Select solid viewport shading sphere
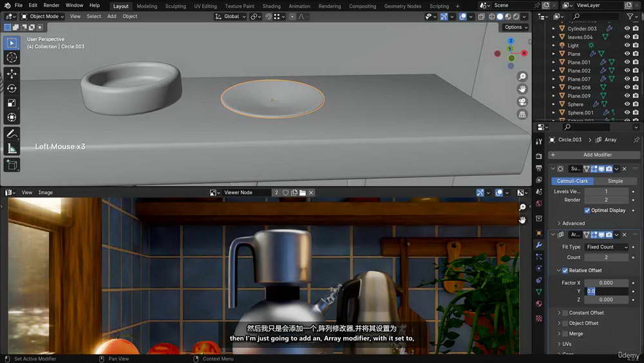The width and height of the screenshot is (644, 363). (500, 17)
